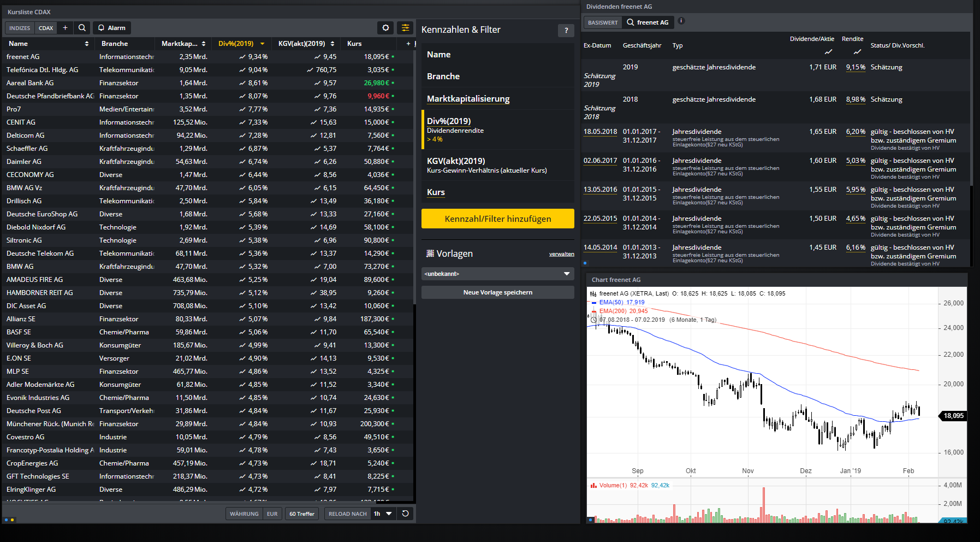The height and width of the screenshot is (542, 980).
Task: Click chart icon under Rendite header
Action: click(x=857, y=52)
